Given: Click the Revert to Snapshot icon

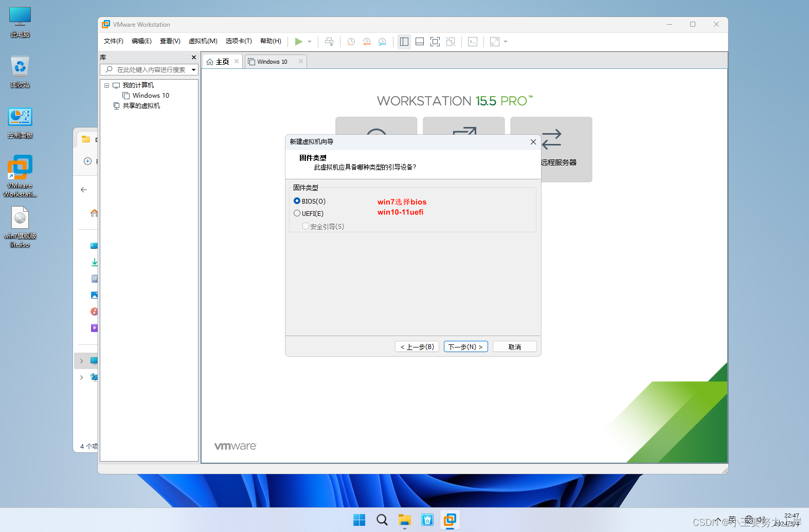Looking at the screenshot, I should point(367,42).
